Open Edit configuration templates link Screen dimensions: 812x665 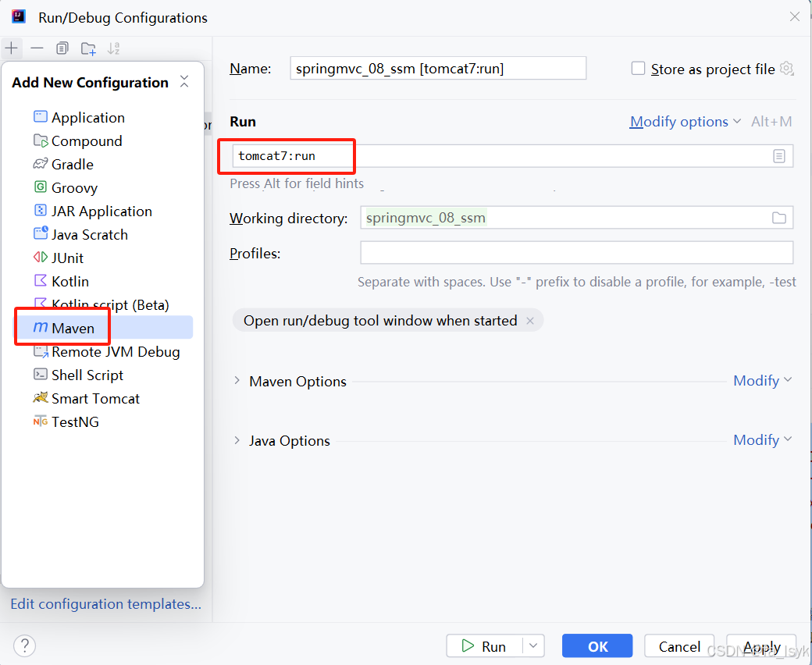tap(105, 604)
